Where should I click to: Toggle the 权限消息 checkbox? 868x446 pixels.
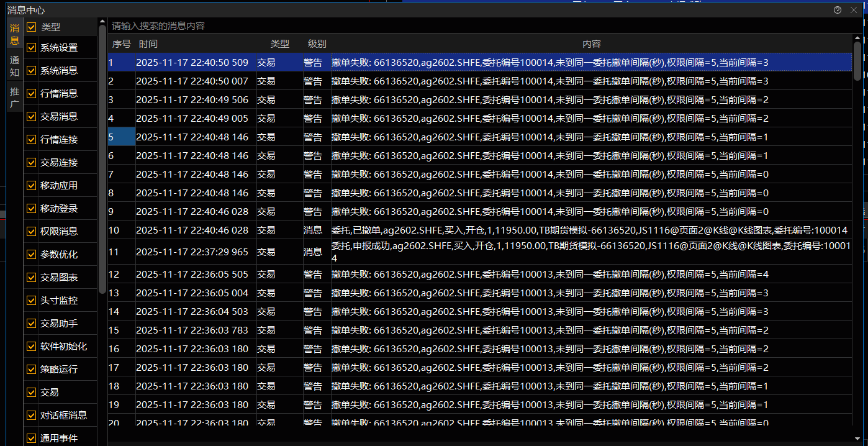tap(32, 231)
